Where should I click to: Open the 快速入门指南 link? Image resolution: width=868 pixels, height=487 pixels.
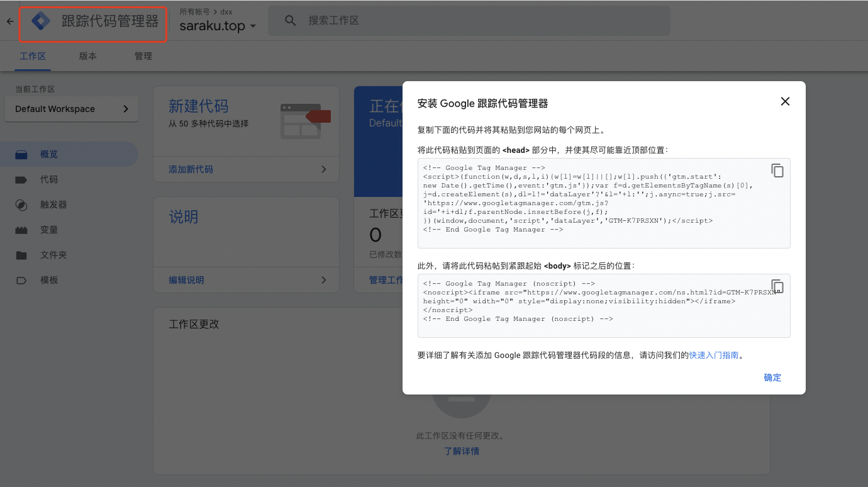714,355
